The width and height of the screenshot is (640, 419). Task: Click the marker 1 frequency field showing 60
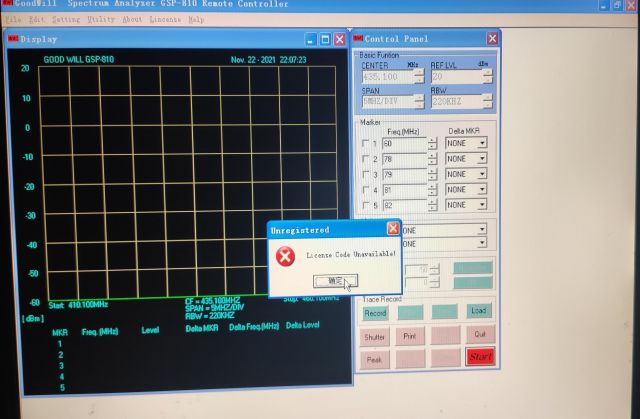click(x=404, y=144)
